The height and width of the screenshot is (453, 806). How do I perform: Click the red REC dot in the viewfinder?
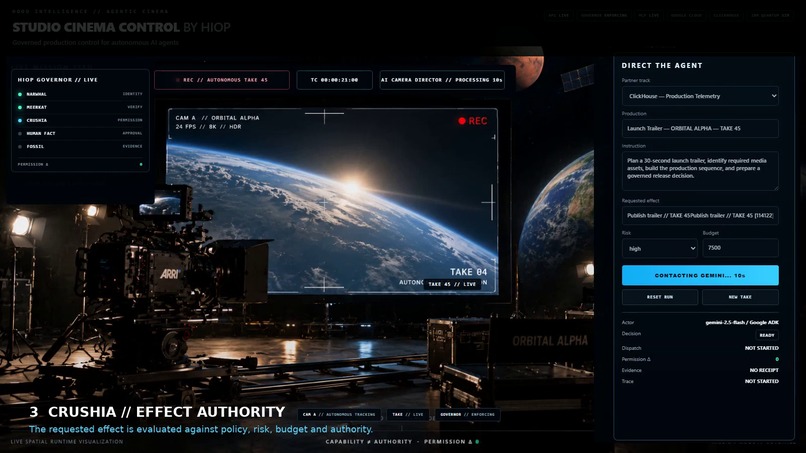(462, 121)
